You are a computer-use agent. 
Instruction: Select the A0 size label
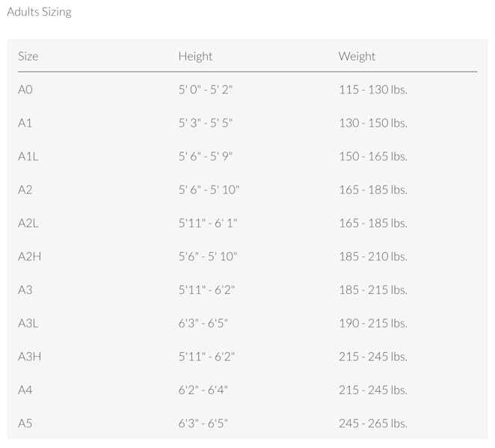(25, 90)
